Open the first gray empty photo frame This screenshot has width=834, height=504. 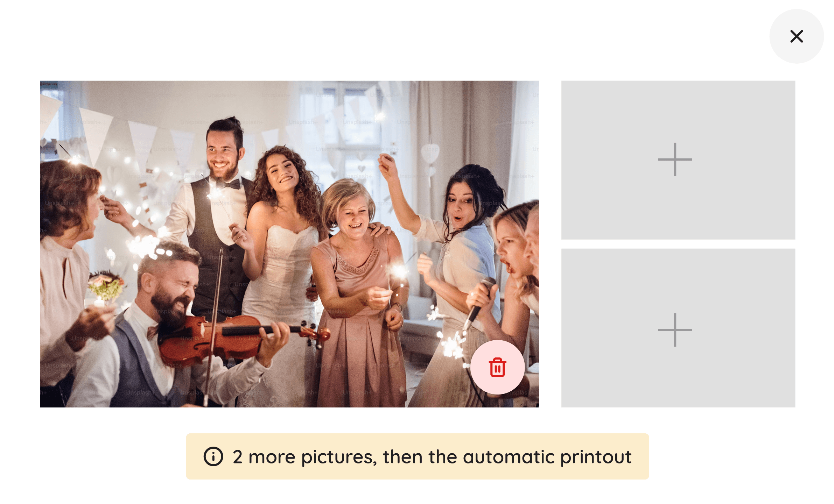(678, 160)
